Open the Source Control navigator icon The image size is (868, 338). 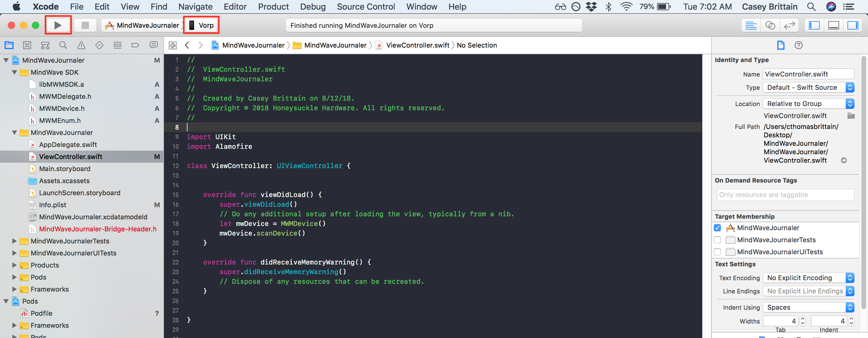click(x=27, y=45)
